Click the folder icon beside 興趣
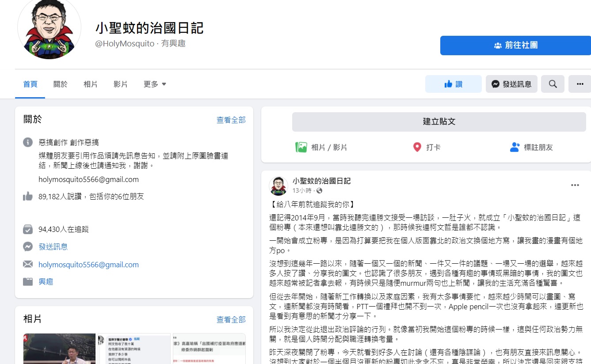This screenshot has height=364, width=591. pos(28,281)
